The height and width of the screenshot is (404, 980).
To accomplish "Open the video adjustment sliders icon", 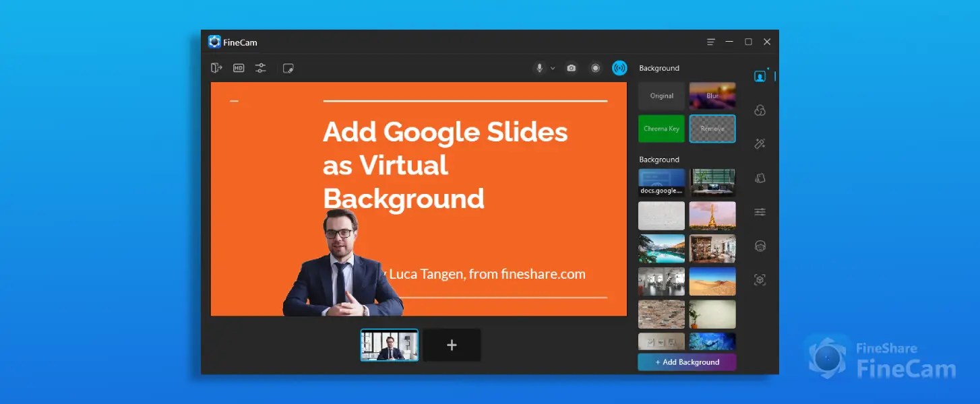I will pos(261,67).
